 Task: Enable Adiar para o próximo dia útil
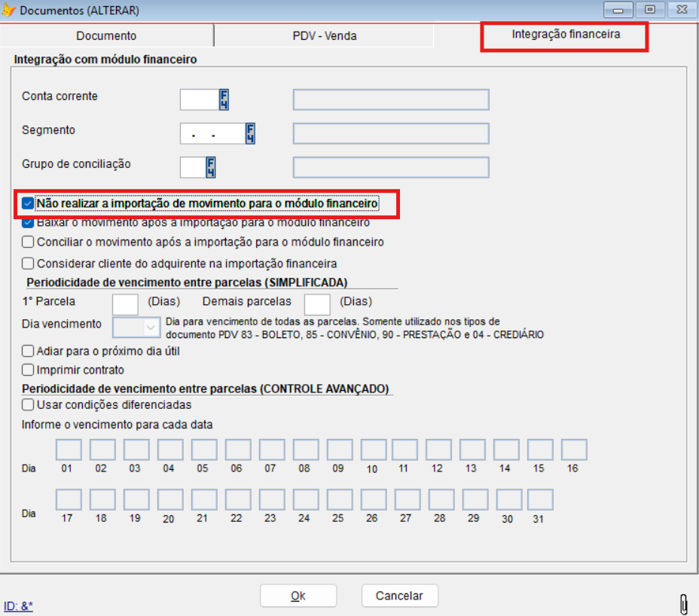coord(29,351)
